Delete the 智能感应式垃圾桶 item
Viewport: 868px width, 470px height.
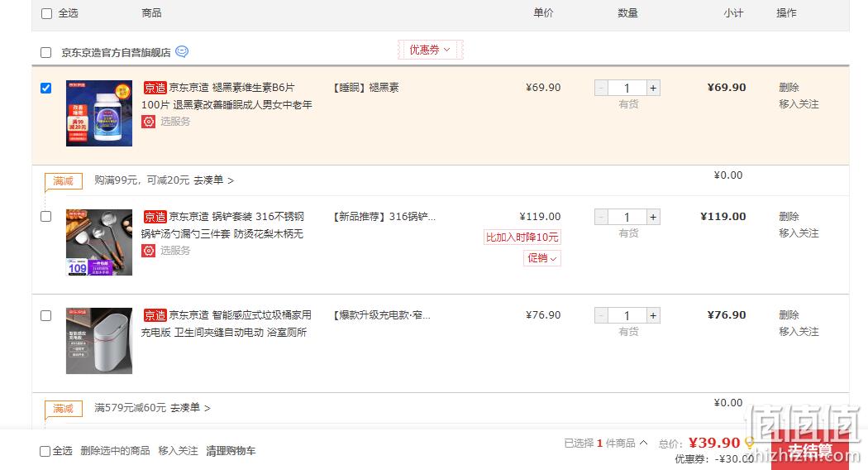click(x=789, y=314)
